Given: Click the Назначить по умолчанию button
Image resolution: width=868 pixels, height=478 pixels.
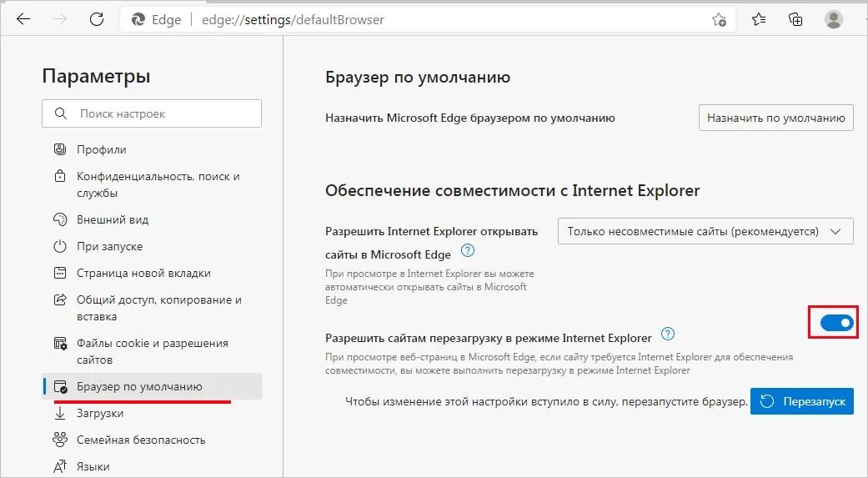Looking at the screenshot, I should (776, 118).
